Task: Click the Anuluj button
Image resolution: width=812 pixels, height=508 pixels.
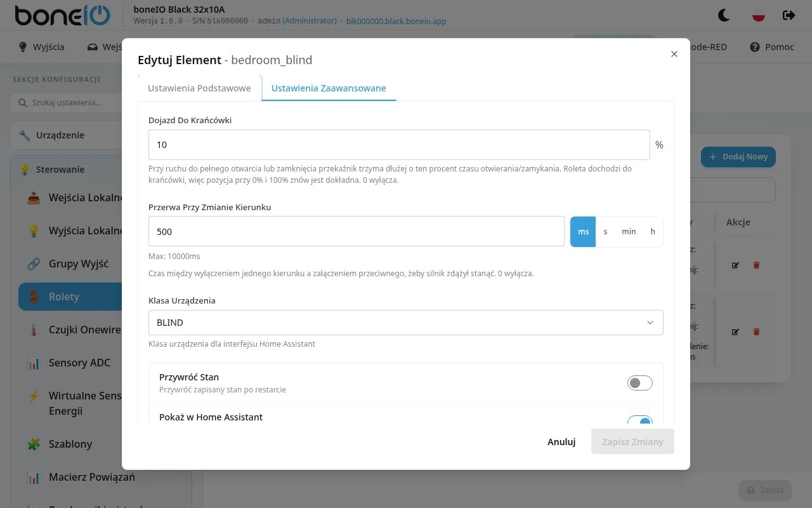Action: (x=561, y=442)
